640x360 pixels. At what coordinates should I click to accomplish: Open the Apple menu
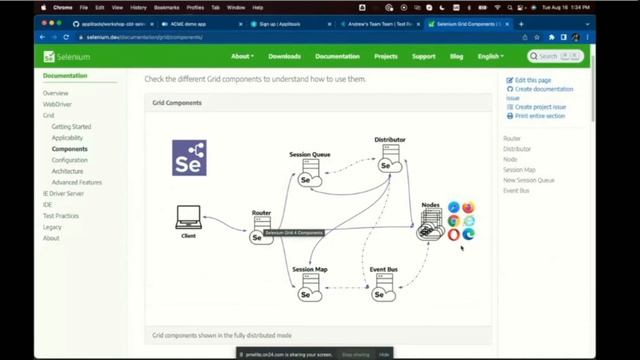pyautogui.click(x=44, y=7)
